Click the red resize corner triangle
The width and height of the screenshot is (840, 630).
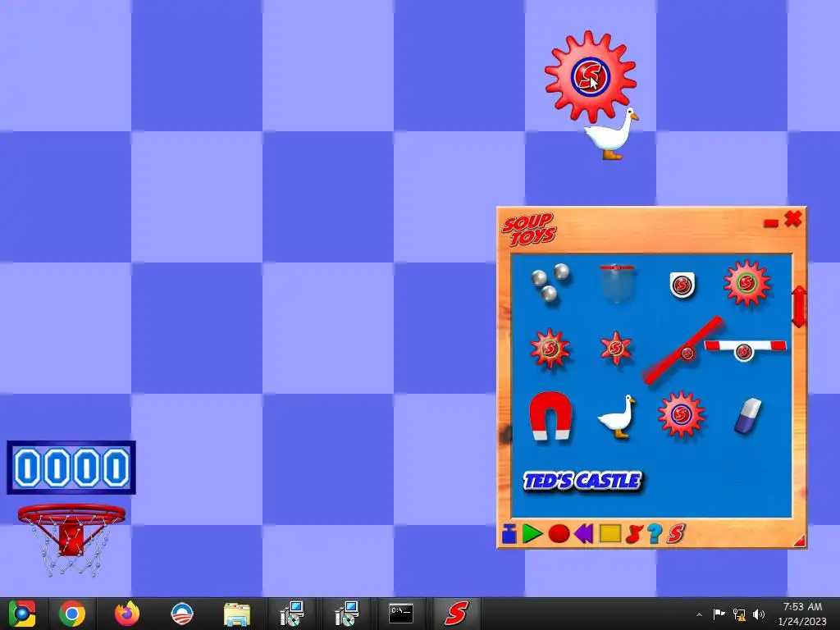tap(801, 541)
